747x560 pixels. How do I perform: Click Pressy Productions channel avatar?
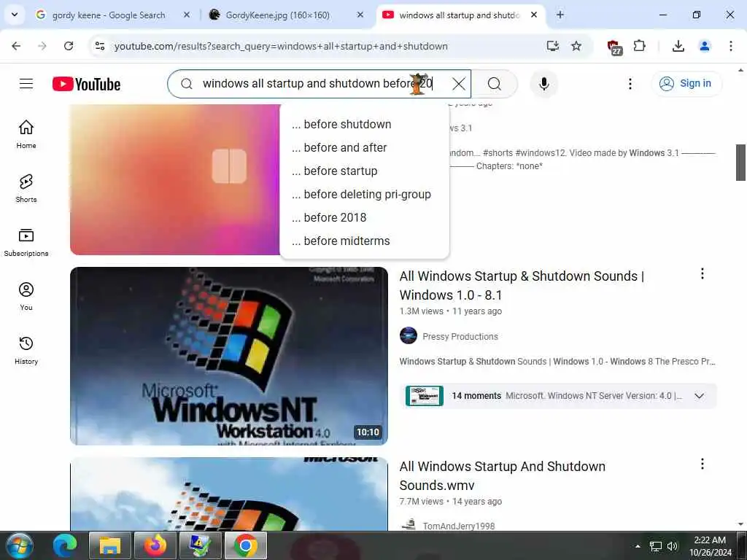409,335
